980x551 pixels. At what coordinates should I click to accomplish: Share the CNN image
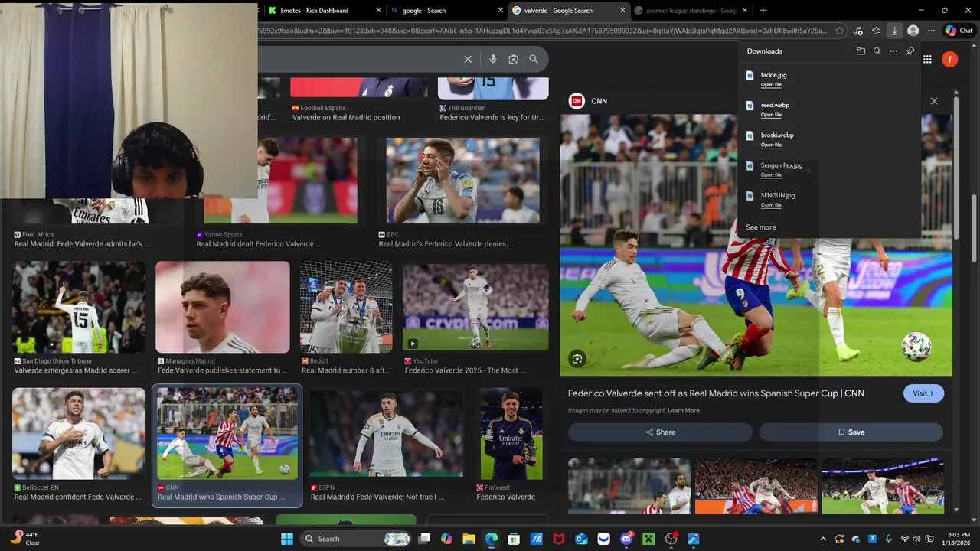click(x=660, y=432)
